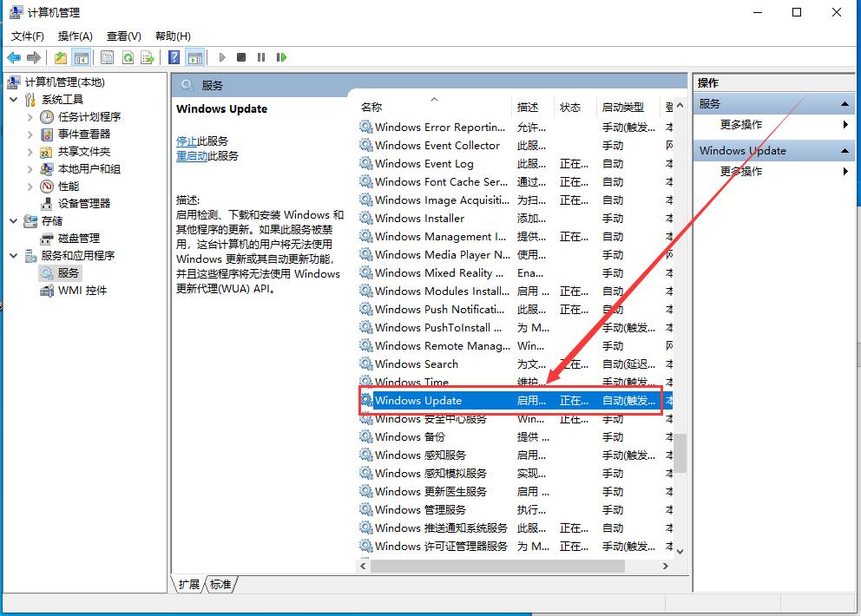The image size is (861, 616).
Task: Click the Forward navigation arrow in the toolbar
Action: pos(33,57)
